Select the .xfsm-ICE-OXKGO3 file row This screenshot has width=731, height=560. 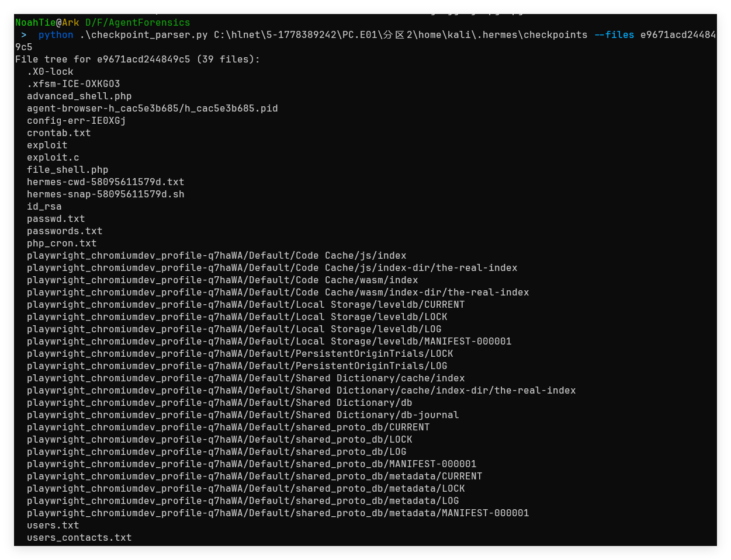[74, 84]
